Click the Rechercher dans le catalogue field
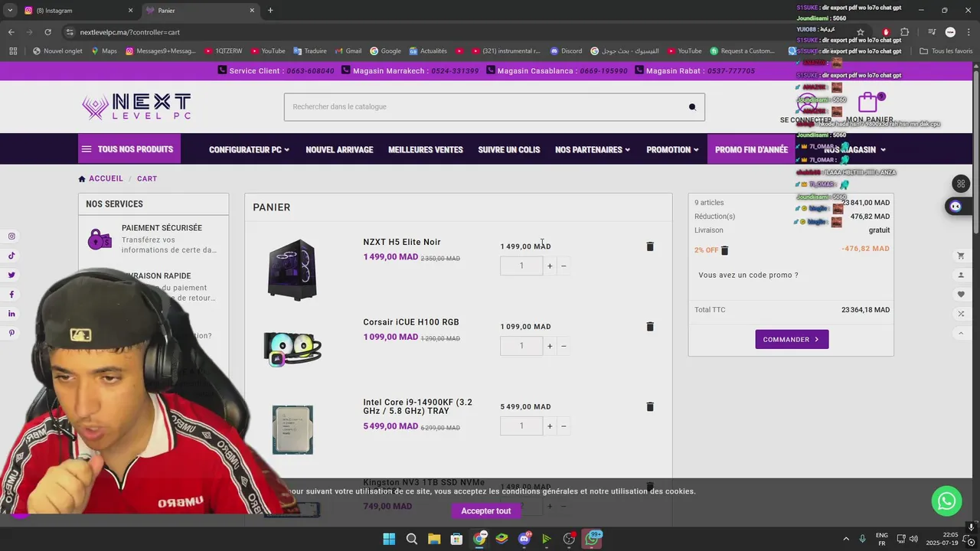980x551 pixels. pos(494,107)
